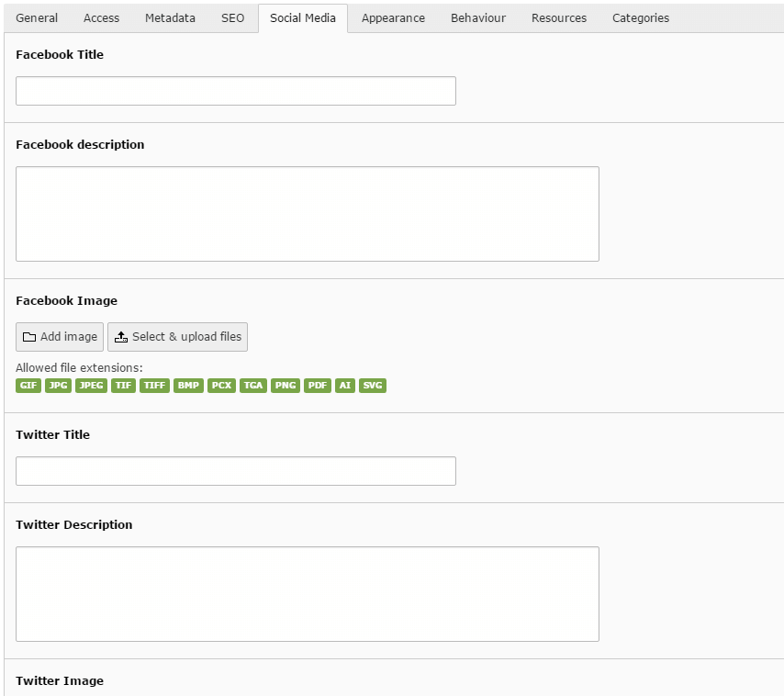Click the SVG extension badge
The width and height of the screenshot is (784, 696).
pos(373,386)
